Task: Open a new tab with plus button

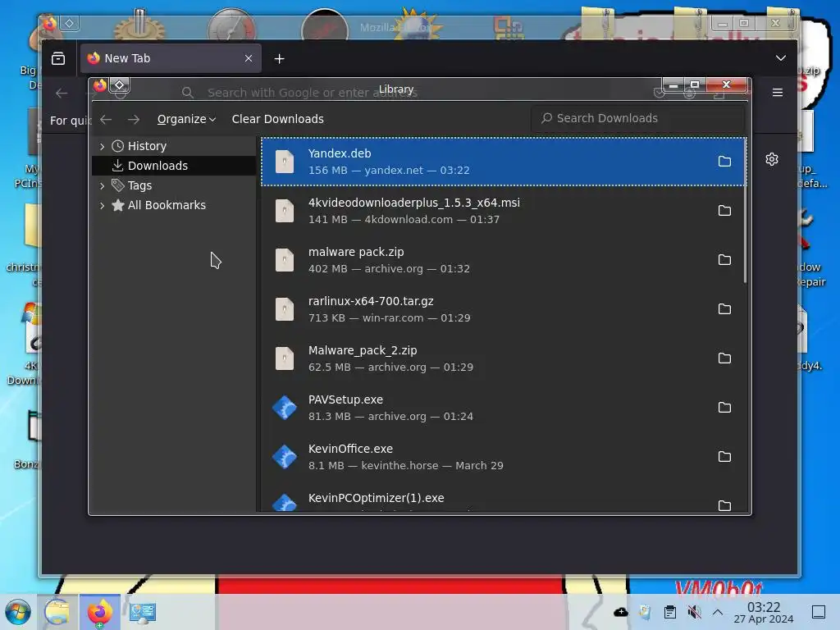Action: (x=279, y=58)
